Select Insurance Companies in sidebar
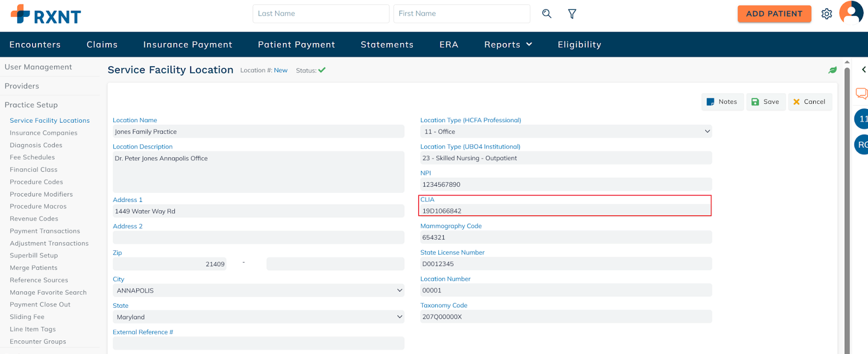 point(43,133)
